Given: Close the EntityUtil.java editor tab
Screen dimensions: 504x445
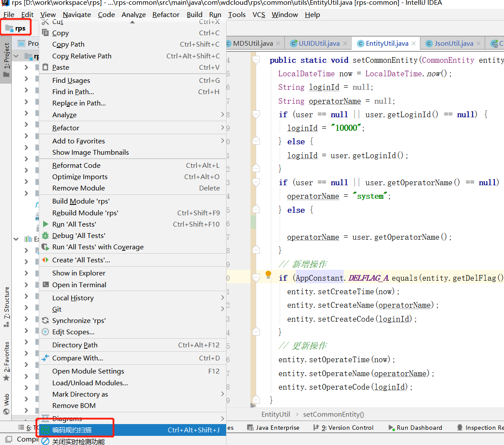Looking at the screenshot, I should (414, 44).
